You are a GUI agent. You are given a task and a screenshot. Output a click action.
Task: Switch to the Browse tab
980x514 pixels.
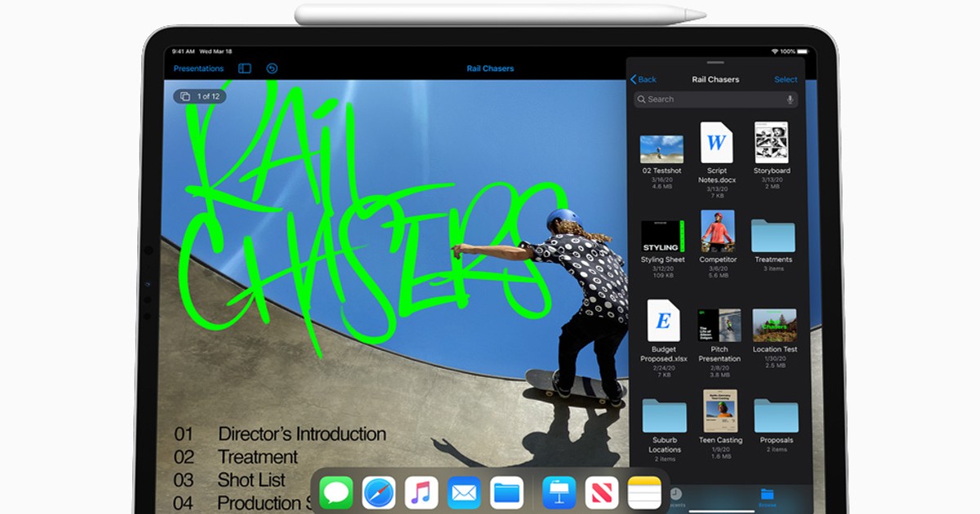[x=767, y=498]
